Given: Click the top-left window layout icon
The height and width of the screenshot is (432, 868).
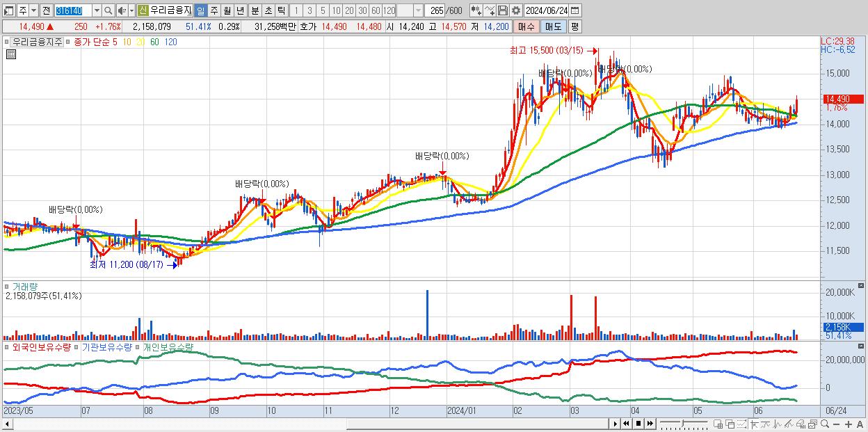Looking at the screenshot, I should 9,10.
